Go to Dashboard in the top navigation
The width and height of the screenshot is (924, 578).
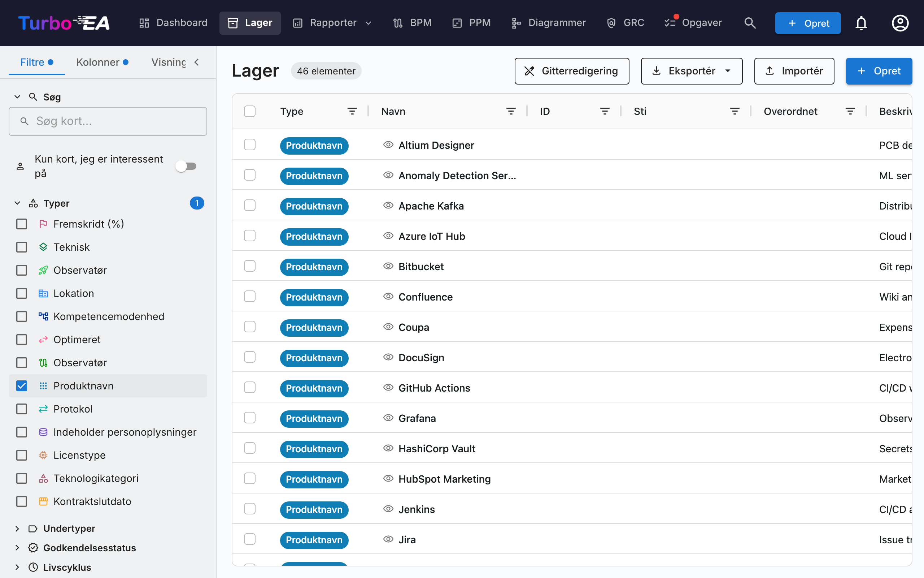pos(173,23)
